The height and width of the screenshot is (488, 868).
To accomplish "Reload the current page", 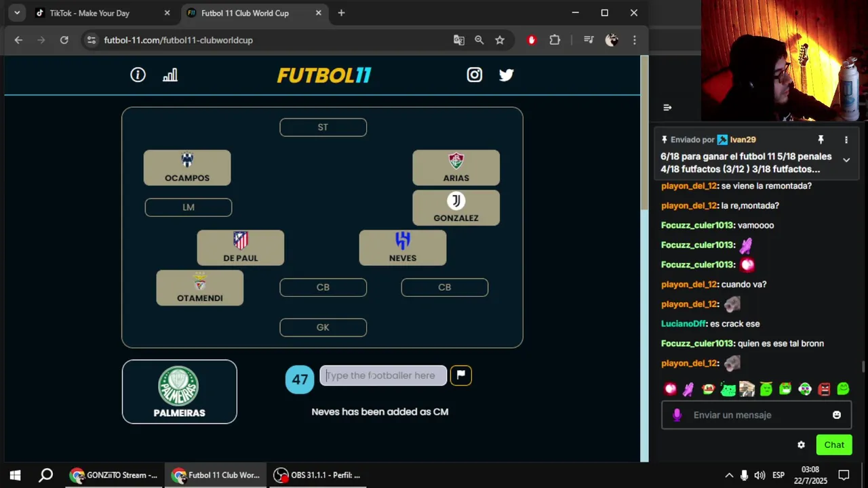I will (x=64, y=40).
